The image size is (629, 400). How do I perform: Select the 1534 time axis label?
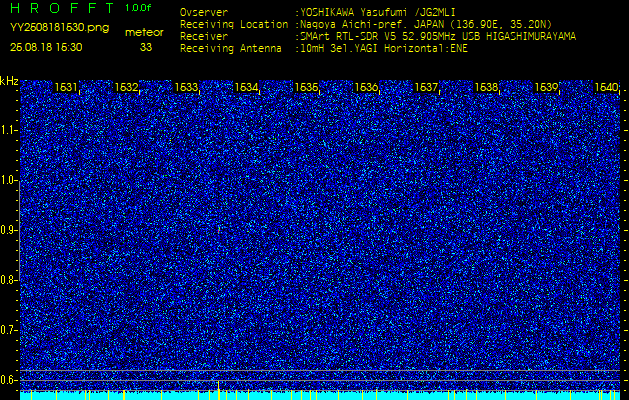[246, 87]
